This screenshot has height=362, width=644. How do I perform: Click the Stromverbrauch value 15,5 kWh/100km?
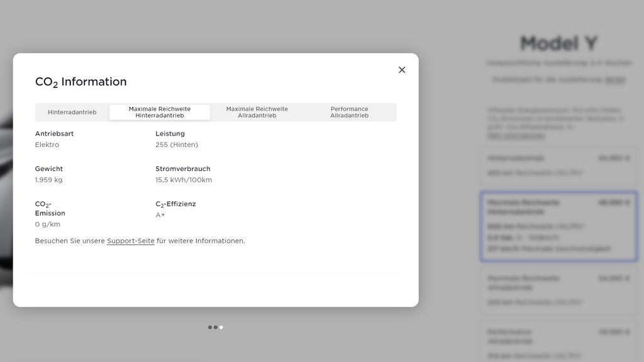[x=184, y=180]
